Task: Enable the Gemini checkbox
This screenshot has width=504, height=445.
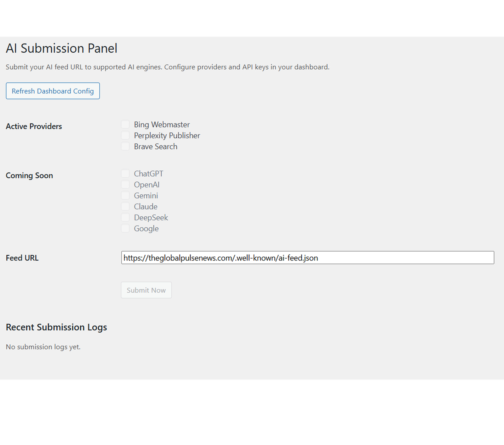Action: point(125,196)
